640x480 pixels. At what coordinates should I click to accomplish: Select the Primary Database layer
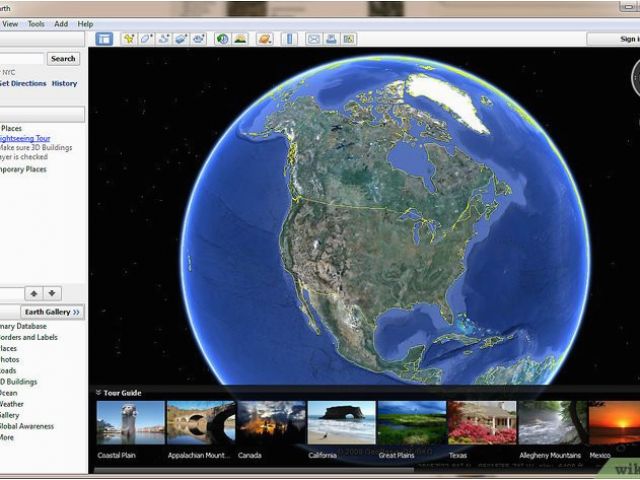point(23,326)
